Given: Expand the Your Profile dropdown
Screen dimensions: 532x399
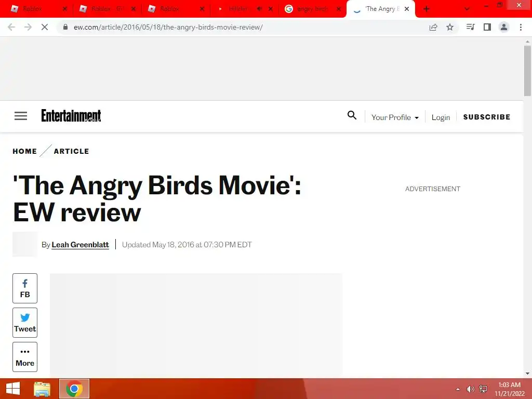Looking at the screenshot, I should [395, 117].
